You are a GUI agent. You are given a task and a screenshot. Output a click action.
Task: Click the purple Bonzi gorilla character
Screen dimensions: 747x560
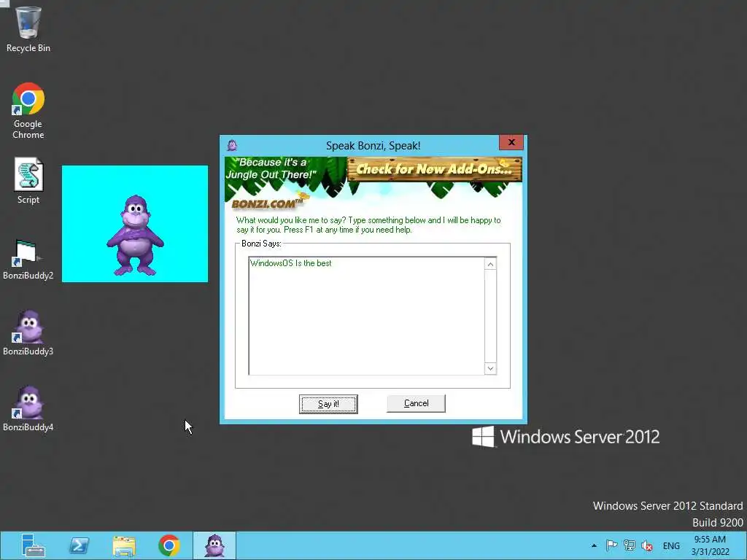pyautogui.click(x=135, y=236)
